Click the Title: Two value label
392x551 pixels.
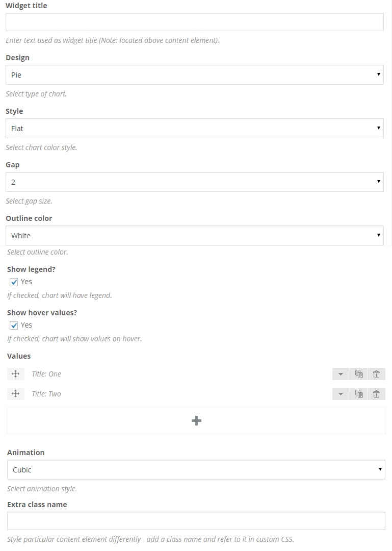pos(46,394)
